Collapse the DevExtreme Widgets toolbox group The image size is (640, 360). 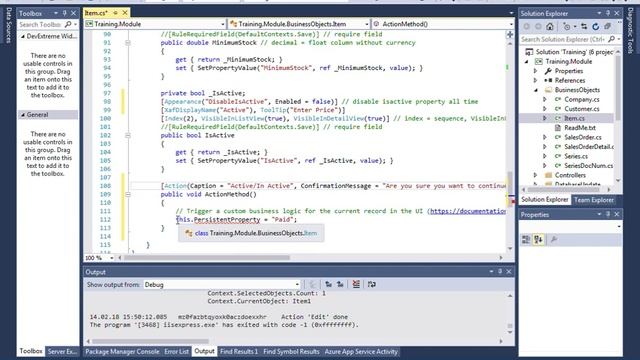tap(23, 36)
